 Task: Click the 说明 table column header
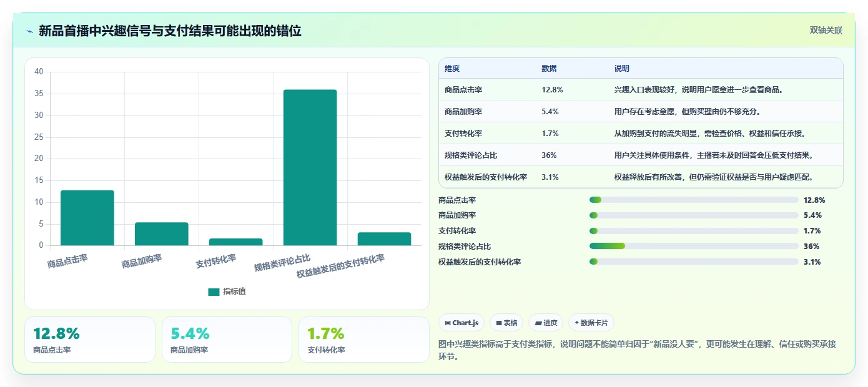[x=622, y=69]
